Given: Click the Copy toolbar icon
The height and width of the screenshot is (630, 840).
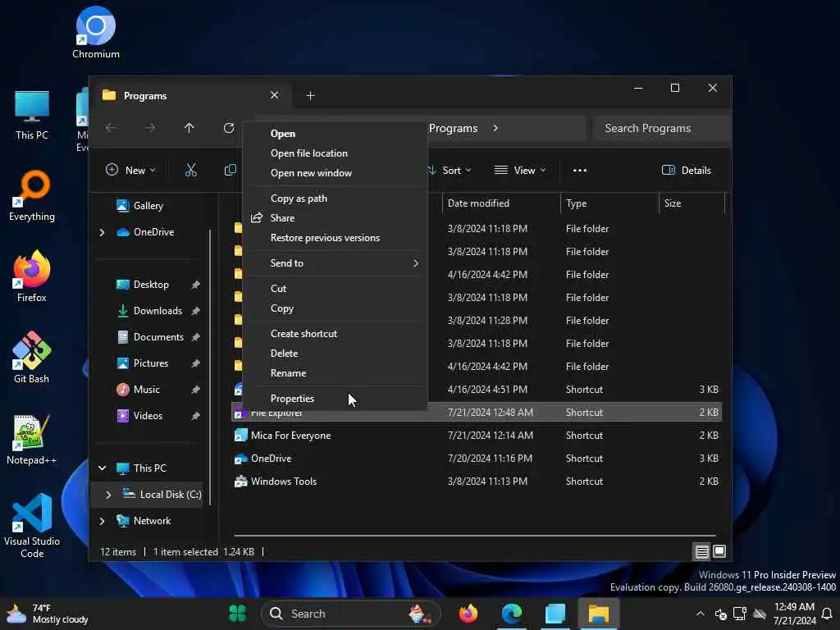Looking at the screenshot, I should [230, 171].
